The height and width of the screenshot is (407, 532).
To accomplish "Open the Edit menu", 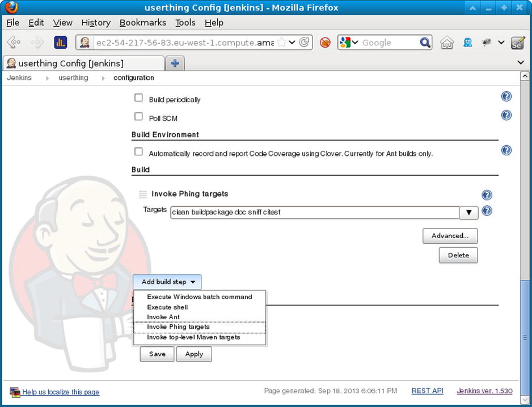I will 36,23.
